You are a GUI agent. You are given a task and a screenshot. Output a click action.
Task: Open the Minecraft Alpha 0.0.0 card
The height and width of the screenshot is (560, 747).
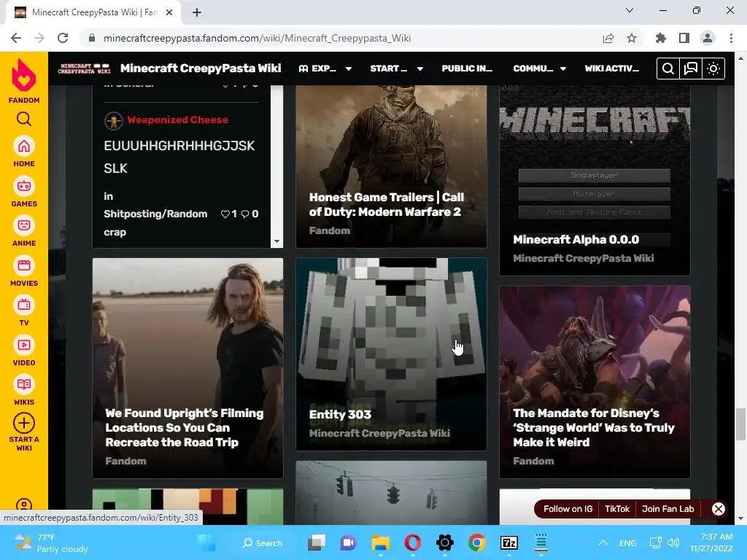point(595,181)
